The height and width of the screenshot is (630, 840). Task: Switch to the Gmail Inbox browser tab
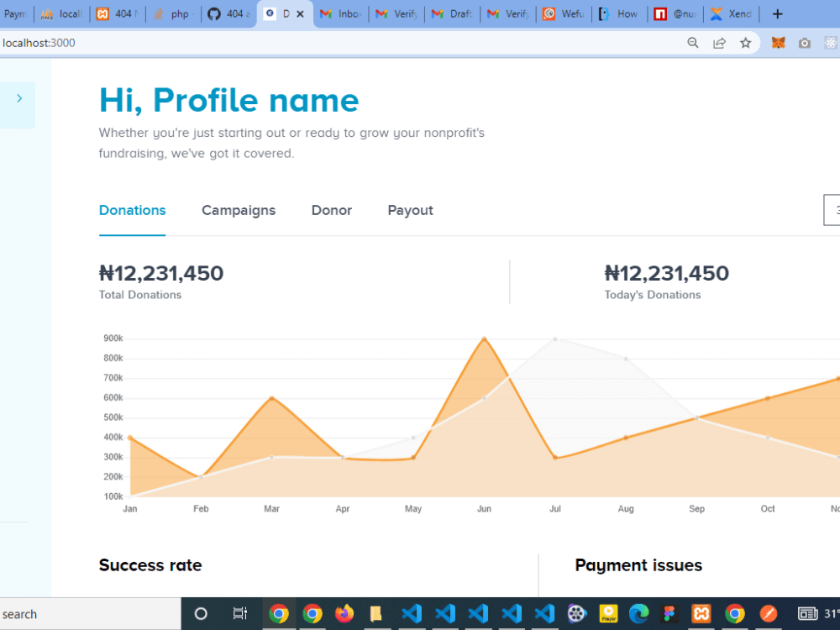[340, 13]
